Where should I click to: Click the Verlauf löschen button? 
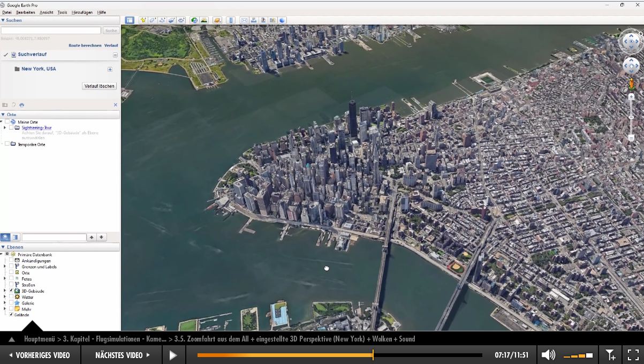(99, 86)
